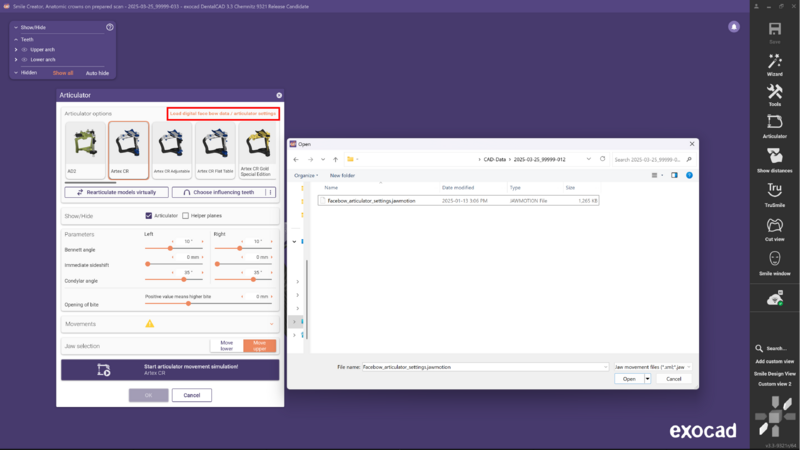This screenshot has width=800, height=450.
Task: Select Artex CR Gold Special Edition articulator
Action: (258, 150)
